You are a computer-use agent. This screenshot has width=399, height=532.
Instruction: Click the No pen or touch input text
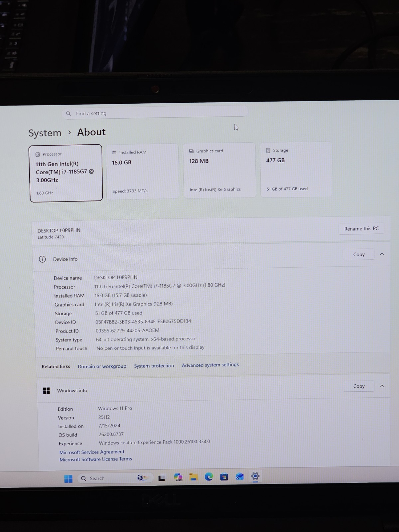[150, 348]
